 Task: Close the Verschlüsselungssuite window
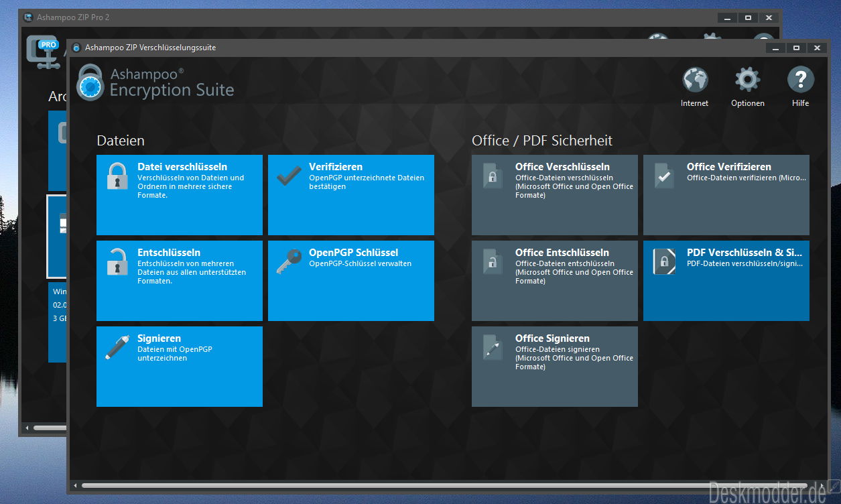817,48
